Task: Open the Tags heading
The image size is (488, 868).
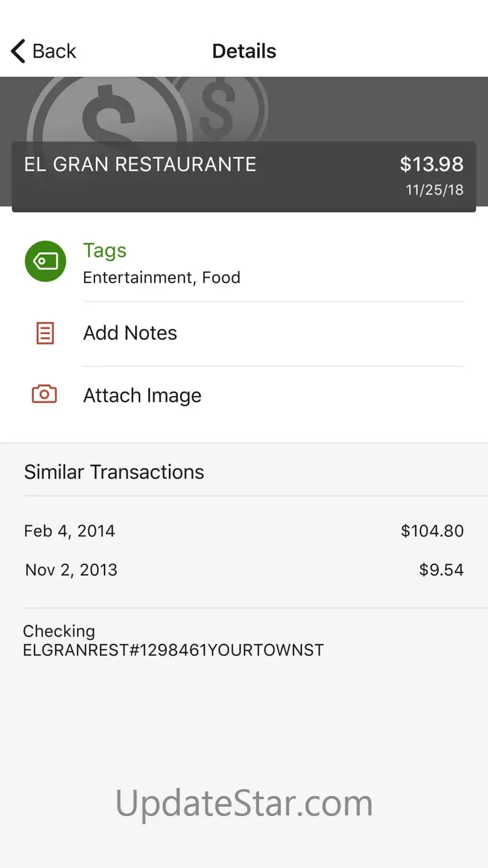Action: pos(104,250)
